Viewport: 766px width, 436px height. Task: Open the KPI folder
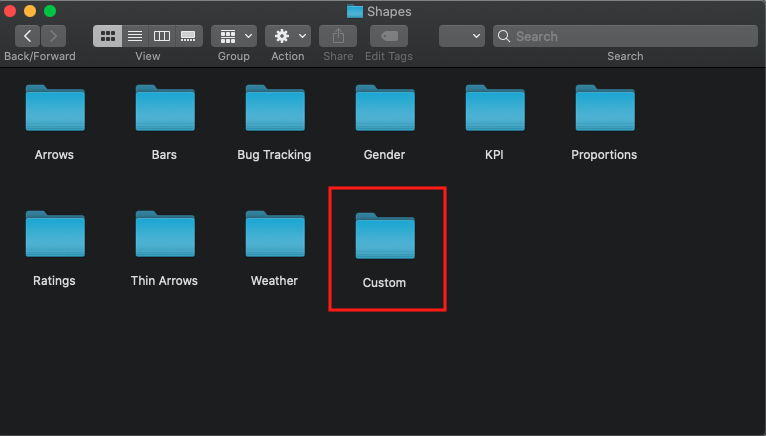(x=494, y=110)
